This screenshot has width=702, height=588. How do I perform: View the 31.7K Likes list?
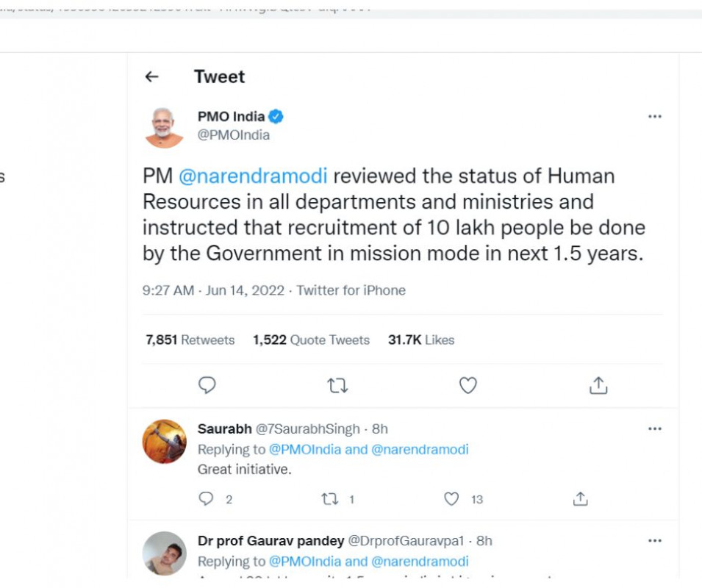click(x=421, y=340)
